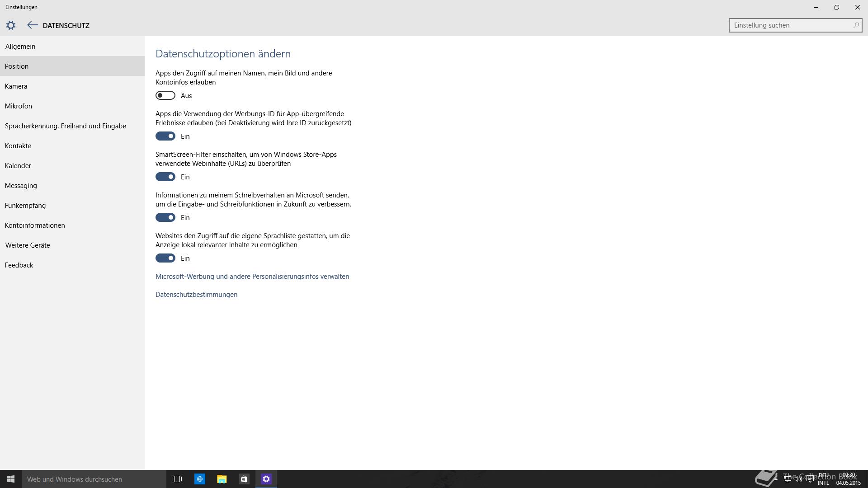The height and width of the screenshot is (488, 868).
Task: Switch the DEU INTL keyboard layout indicator
Action: [823, 479]
